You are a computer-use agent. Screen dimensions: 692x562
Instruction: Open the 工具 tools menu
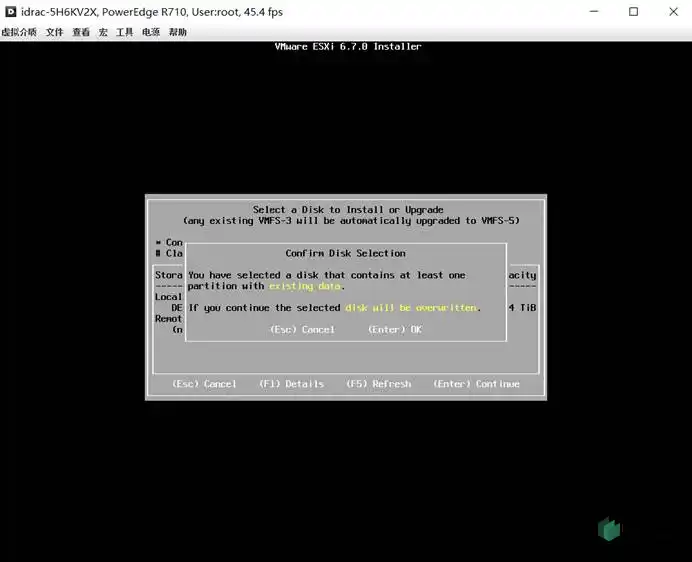pos(124,32)
